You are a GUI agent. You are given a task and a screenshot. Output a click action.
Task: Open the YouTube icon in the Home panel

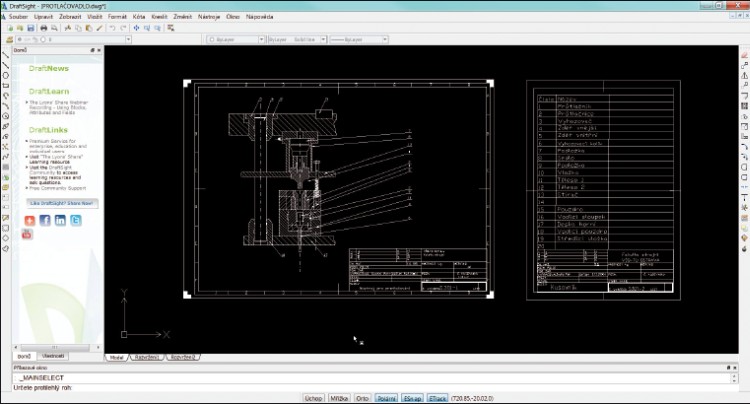(28, 234)
